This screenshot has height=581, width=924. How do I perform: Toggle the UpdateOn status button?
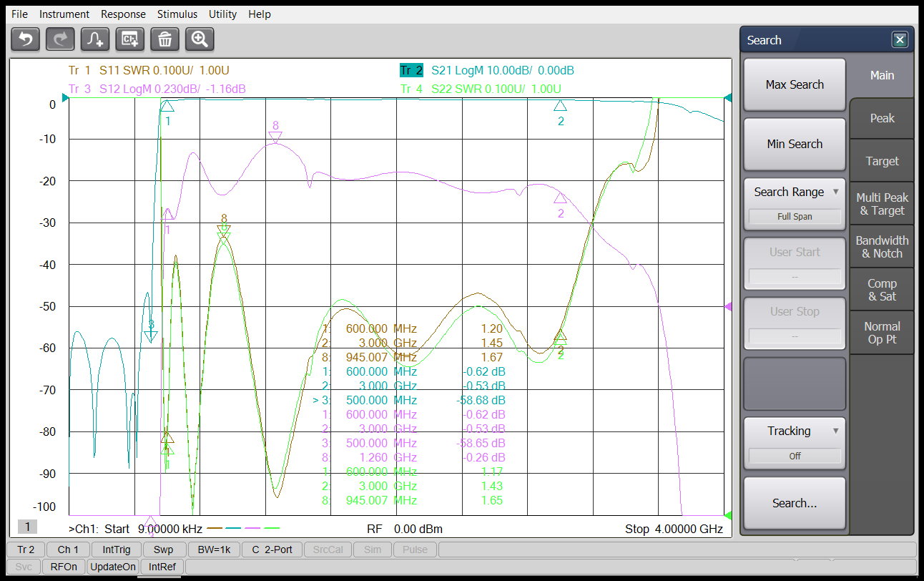[x=113, y=567]
